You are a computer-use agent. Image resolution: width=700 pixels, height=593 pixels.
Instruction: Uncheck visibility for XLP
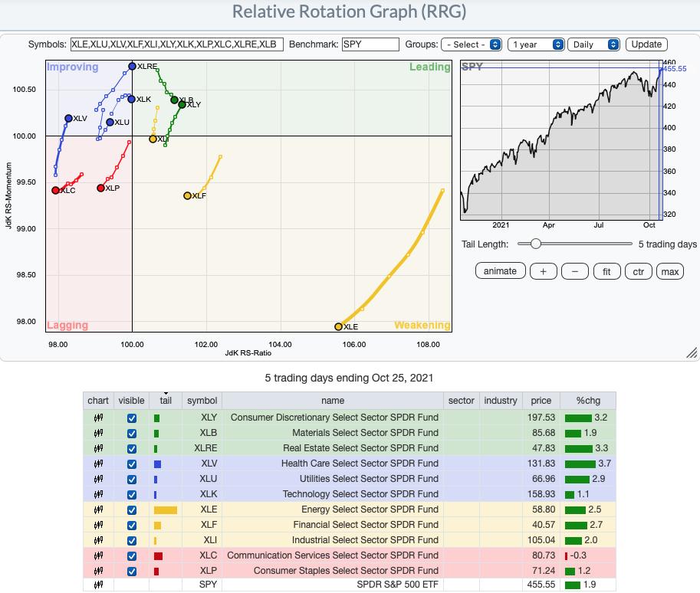[x=132, y=571]
